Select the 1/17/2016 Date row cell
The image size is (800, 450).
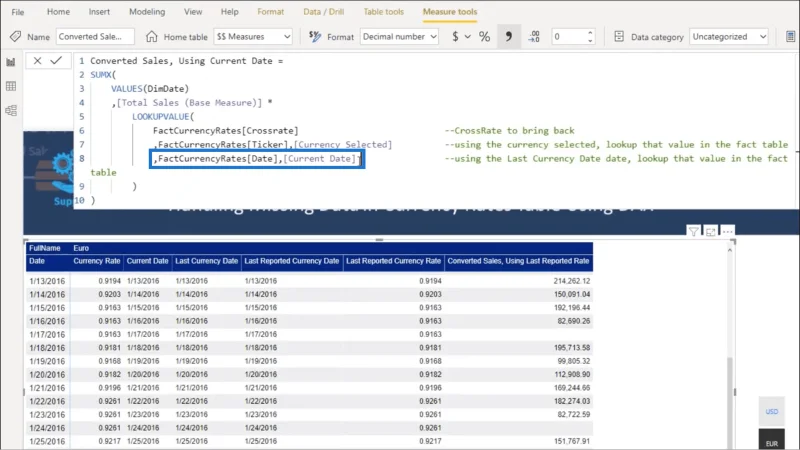(47, 335)
